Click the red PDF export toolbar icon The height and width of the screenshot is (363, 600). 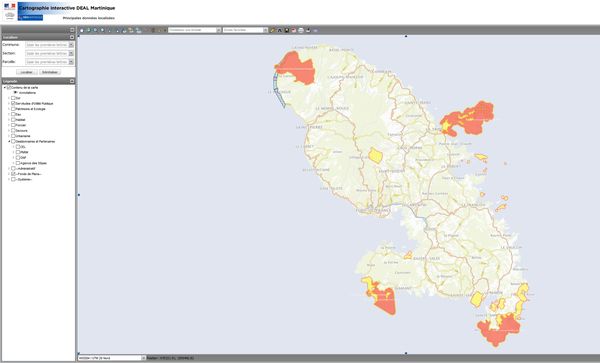pos(293,30)
